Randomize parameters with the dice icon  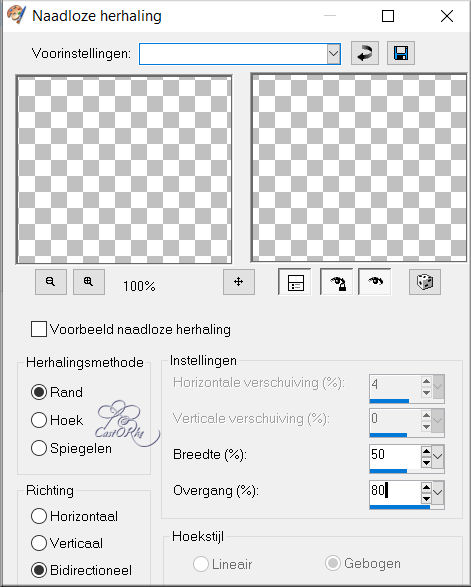(x=425, y=282)
